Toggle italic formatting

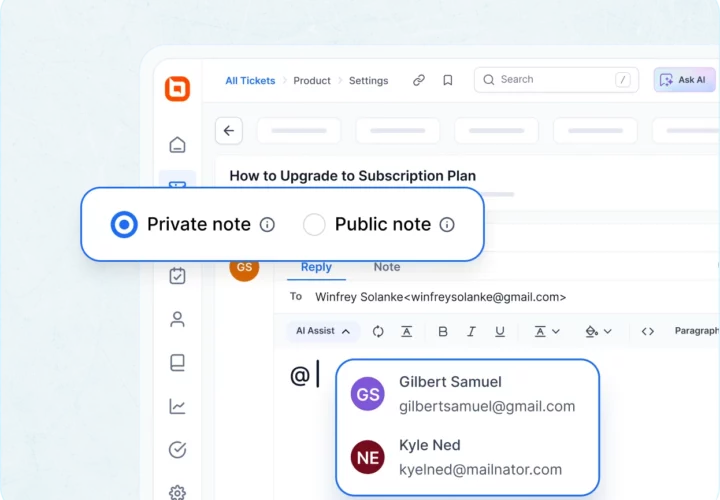(x=471, y=331)
